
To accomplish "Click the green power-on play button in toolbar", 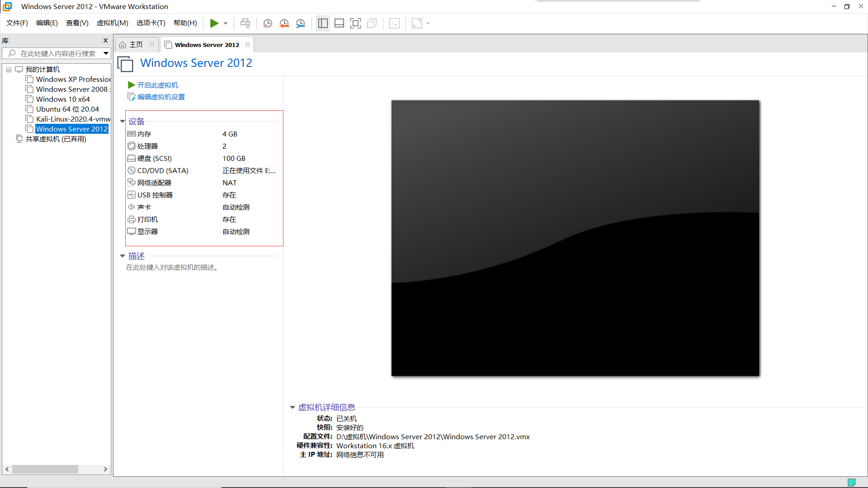I will point(214,23).
